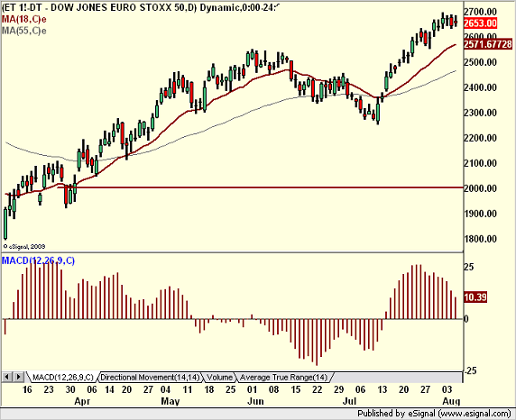Switch to the MACD(12,26,9,C) tab
Image resolution: width=516 pixels, height=420 pixels.
63,378
